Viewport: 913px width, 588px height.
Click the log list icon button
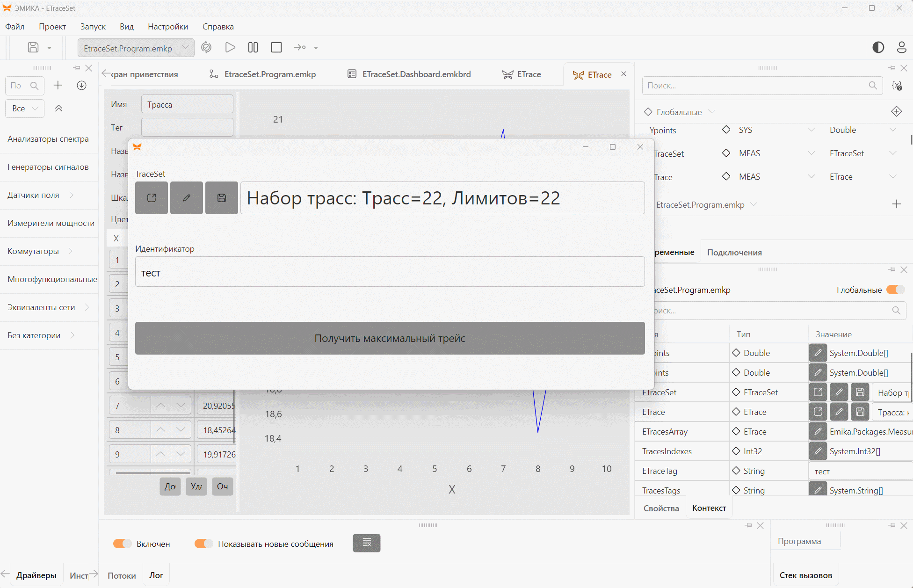(x=367, y=543)
